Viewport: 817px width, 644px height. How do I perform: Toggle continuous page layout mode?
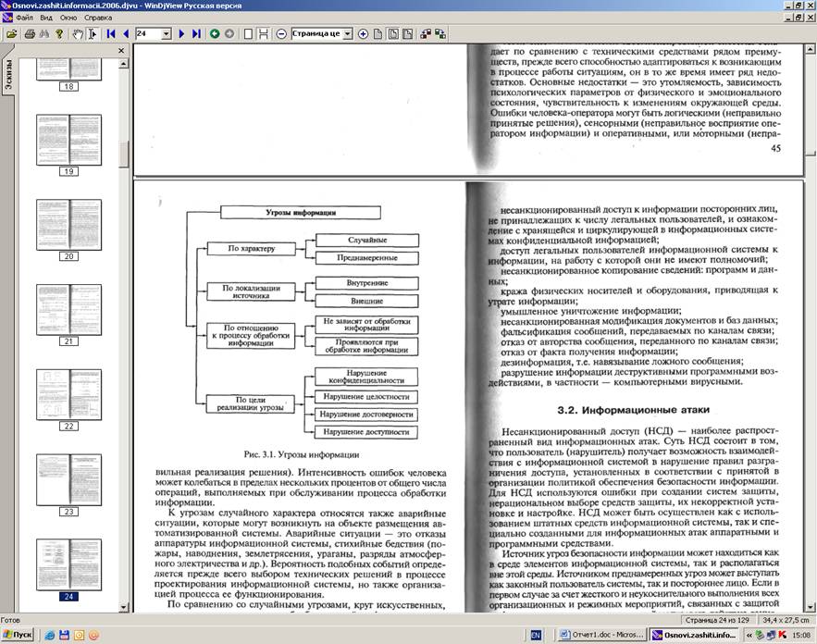(x=264, y=34)
